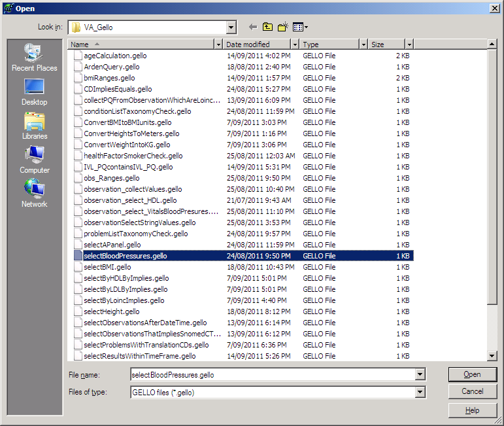Select the observation_select_VitalsBloodPresures file
The width and height of the screenshot is (504, 426).
(151, 211)
